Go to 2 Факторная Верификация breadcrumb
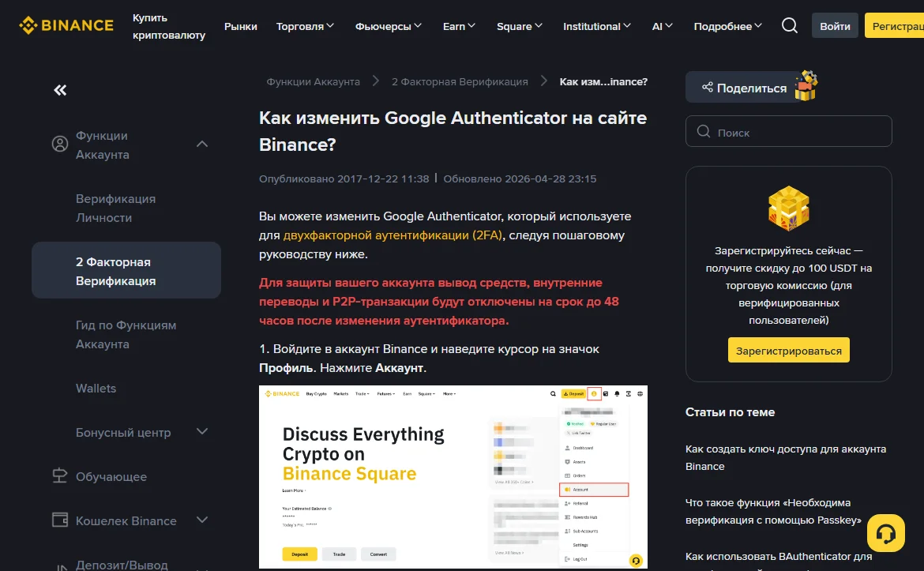Screen dimensions: 924x571 [x=460, y=81]
